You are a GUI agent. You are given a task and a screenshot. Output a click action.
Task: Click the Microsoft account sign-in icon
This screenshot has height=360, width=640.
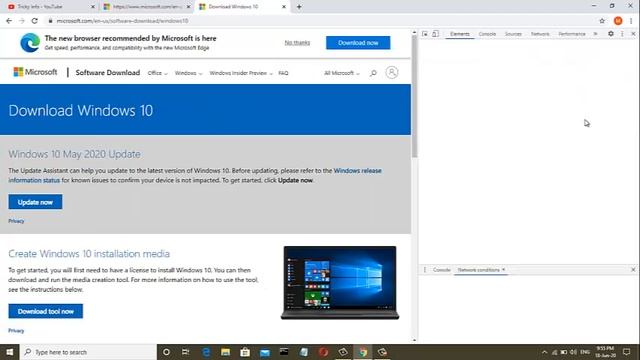(x=392, y=72)
